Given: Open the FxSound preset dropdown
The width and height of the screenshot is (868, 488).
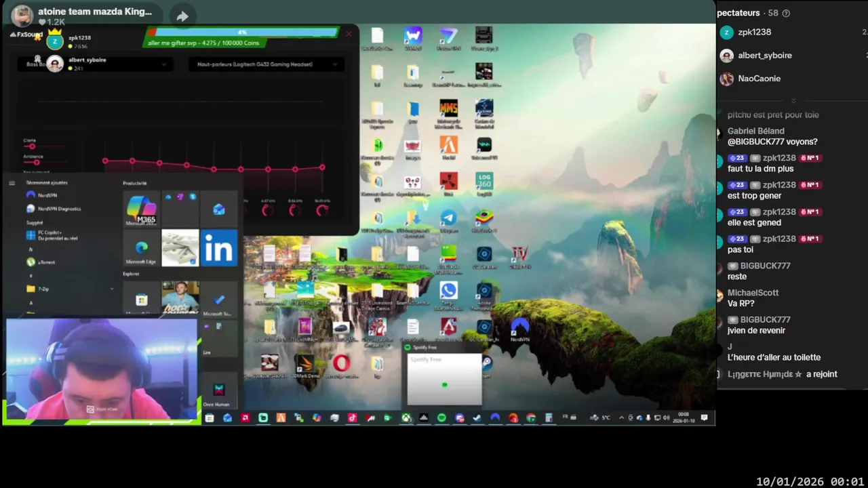Looking at the screenshot, I should point(95,64).
